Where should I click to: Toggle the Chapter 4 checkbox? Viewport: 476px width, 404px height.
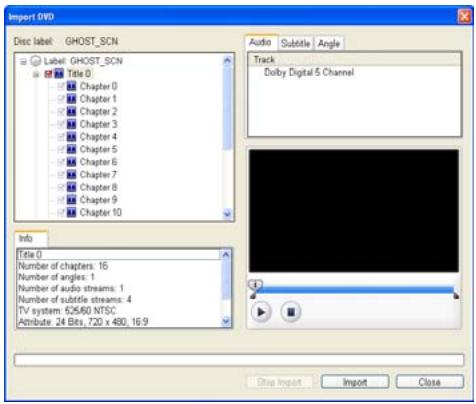coord(61,137)
